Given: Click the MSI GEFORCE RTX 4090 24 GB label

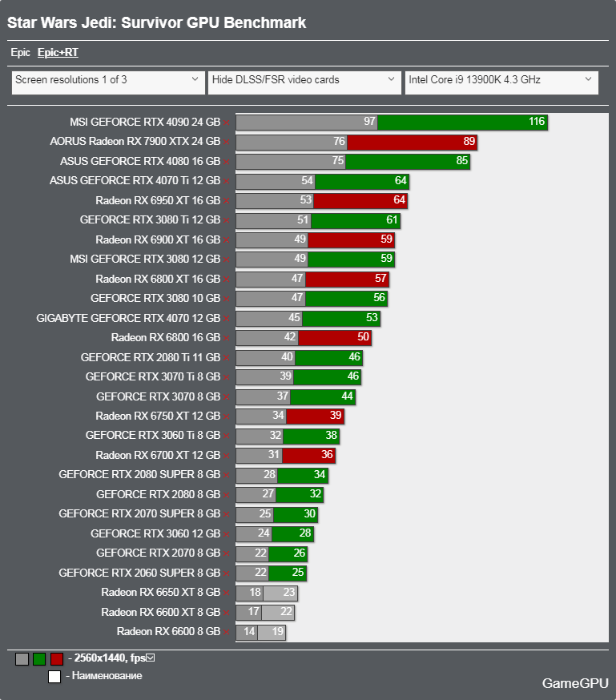Looking at the screenshot, I should 145,123.
